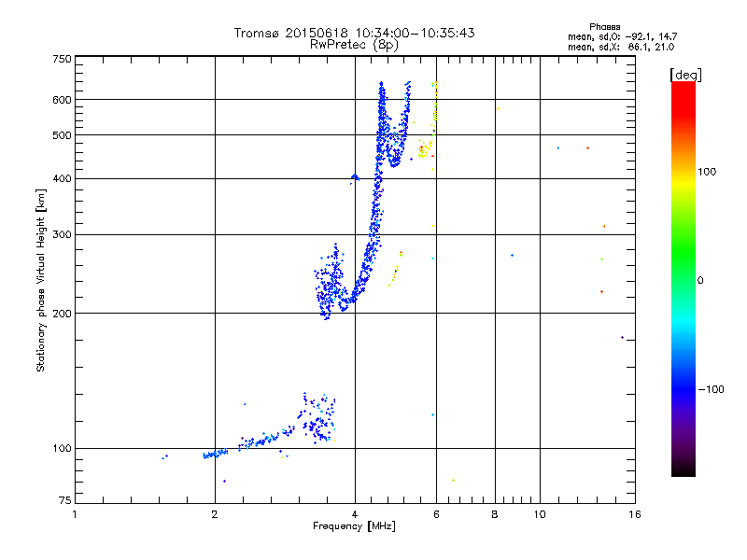The height and width of the screenshot is (560, 747).
Task: Click y-axis tick label '200'
Action: pos(62,314)
